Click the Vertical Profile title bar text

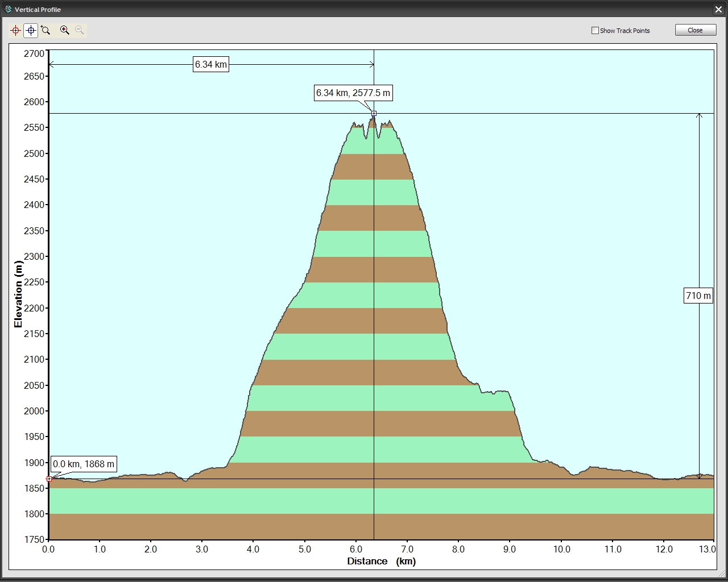[x=38, y=10]
